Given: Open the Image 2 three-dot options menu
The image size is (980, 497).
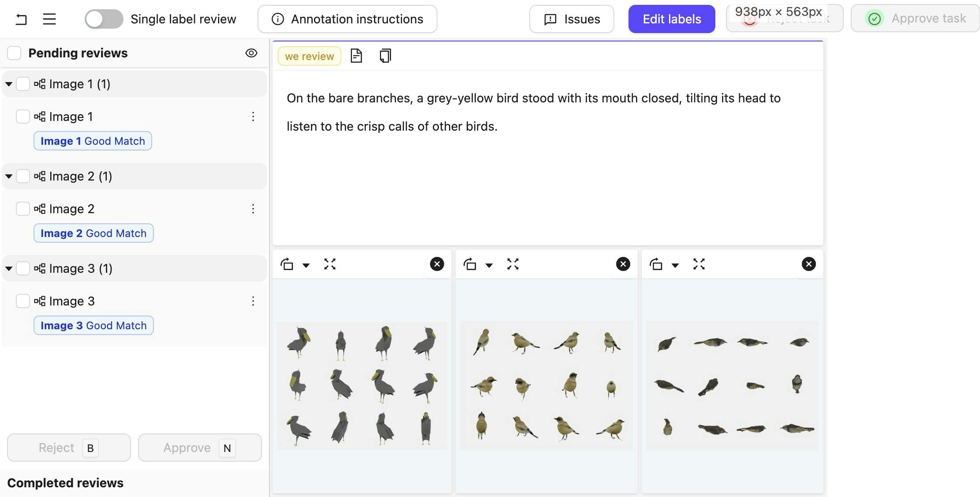Looking at the screenshot, I should 253,209.
